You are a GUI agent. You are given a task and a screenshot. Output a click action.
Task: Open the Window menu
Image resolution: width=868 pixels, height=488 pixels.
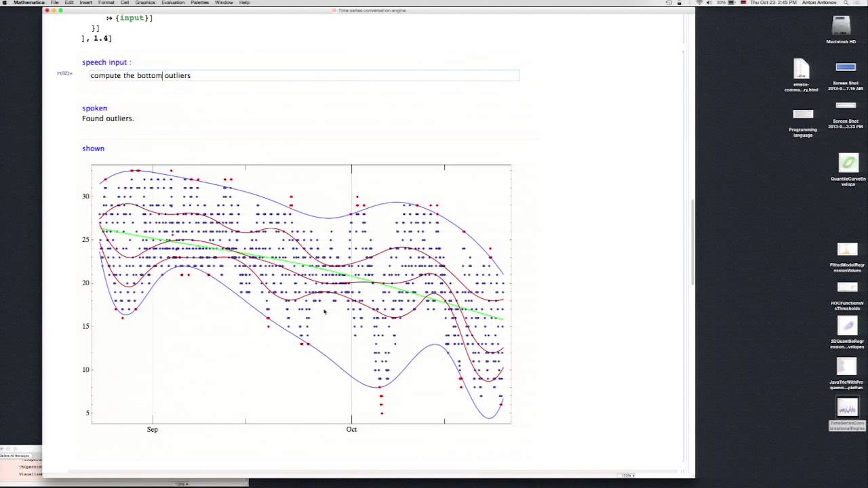[x=224, y=3]
